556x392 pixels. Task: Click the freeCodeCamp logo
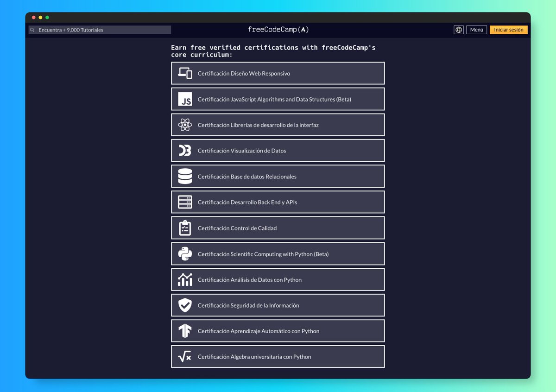coord(278,30)
